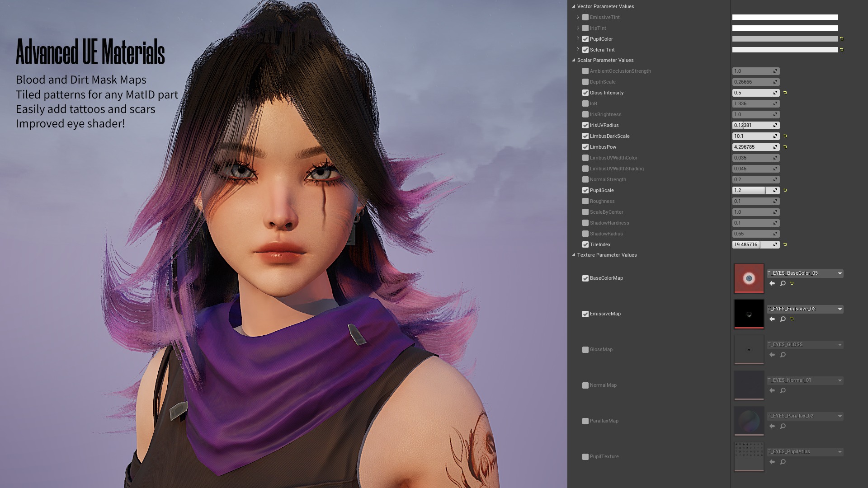Browse to T_EYES_GLOSS magnifier icon
Image resolution: width=868 pixels, height=488 pixels.
[783, 355]
